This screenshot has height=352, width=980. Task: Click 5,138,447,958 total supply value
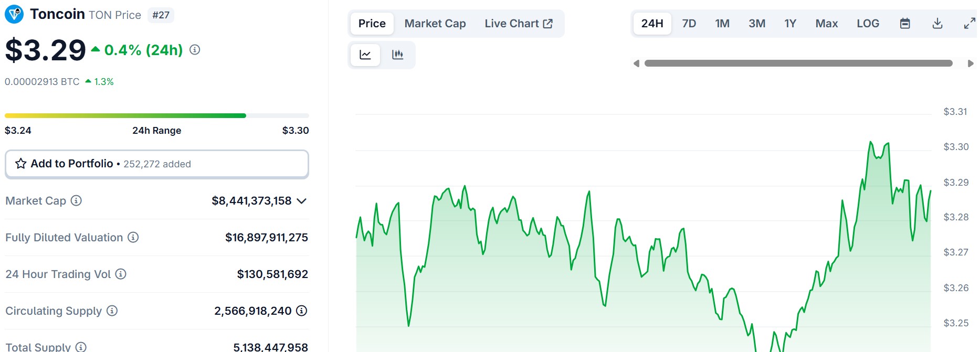(x=271, y=347)
